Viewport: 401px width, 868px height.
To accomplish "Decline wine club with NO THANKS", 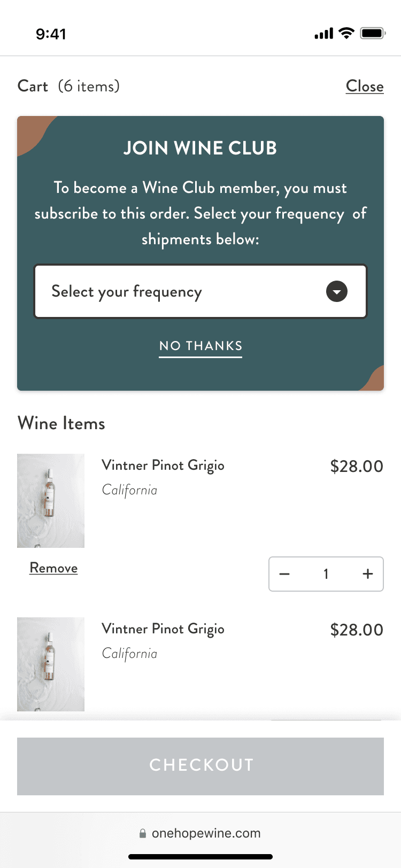I will (200, 346).
